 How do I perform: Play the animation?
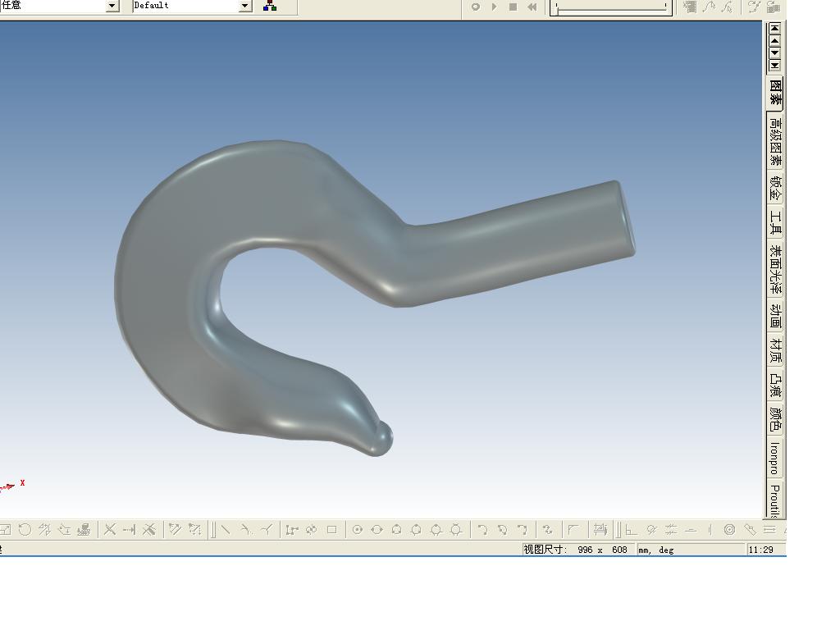[495, 7]
